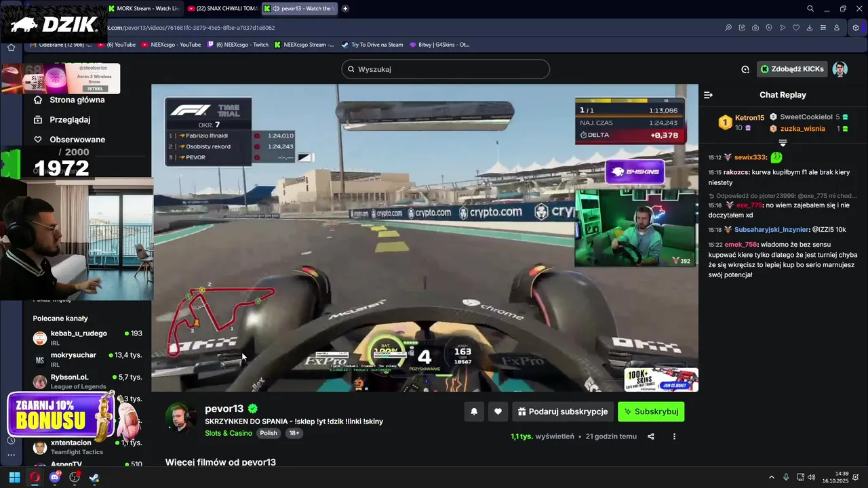868x488 pixels.
Task: Open the user avatar menu
Action: 840,69
